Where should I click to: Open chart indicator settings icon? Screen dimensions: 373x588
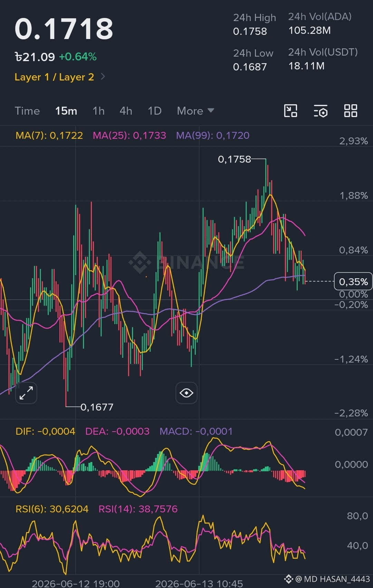coord(321,111)
